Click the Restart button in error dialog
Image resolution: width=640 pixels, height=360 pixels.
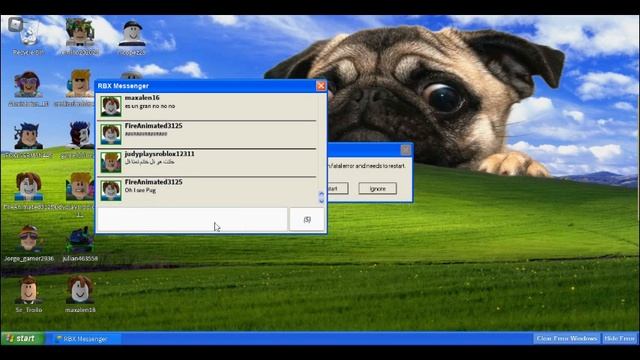click(x=338, y=189)
